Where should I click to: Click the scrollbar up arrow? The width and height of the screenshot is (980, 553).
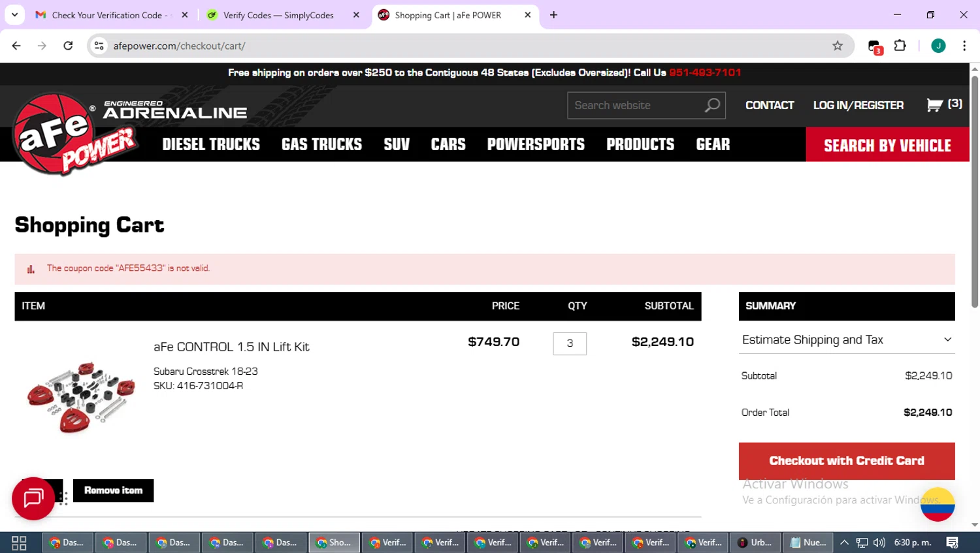point(975,68)
